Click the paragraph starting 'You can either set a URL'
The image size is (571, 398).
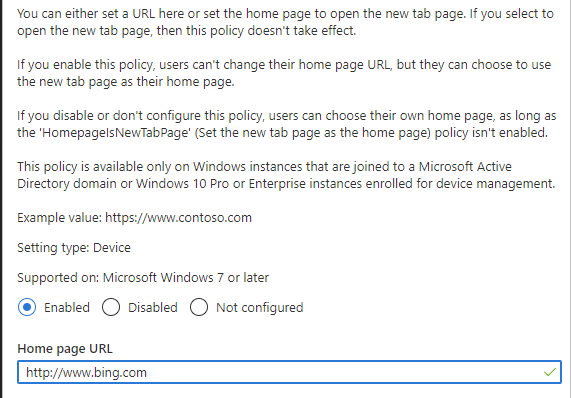[286, 22]
